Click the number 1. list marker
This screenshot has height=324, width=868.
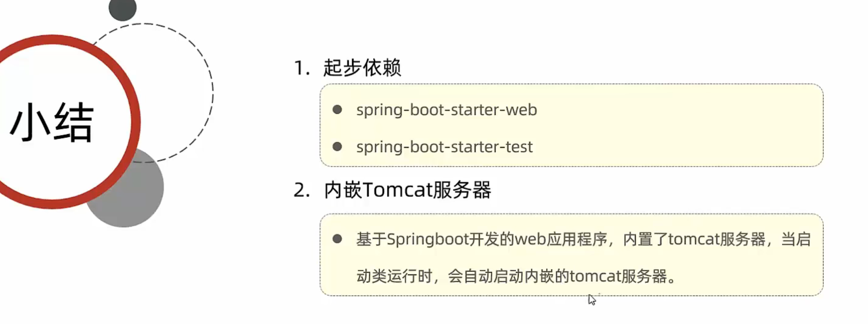click(x=302, y=68)
